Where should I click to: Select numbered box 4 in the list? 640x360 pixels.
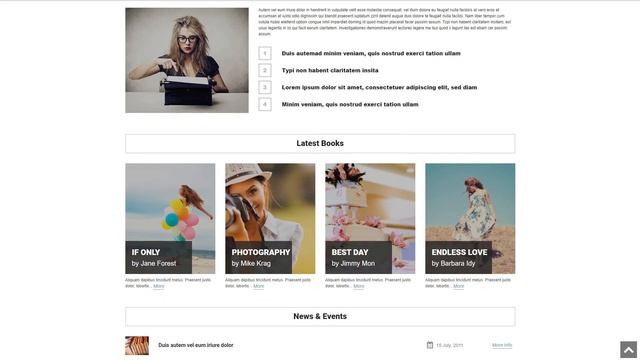tap(265, 104)
